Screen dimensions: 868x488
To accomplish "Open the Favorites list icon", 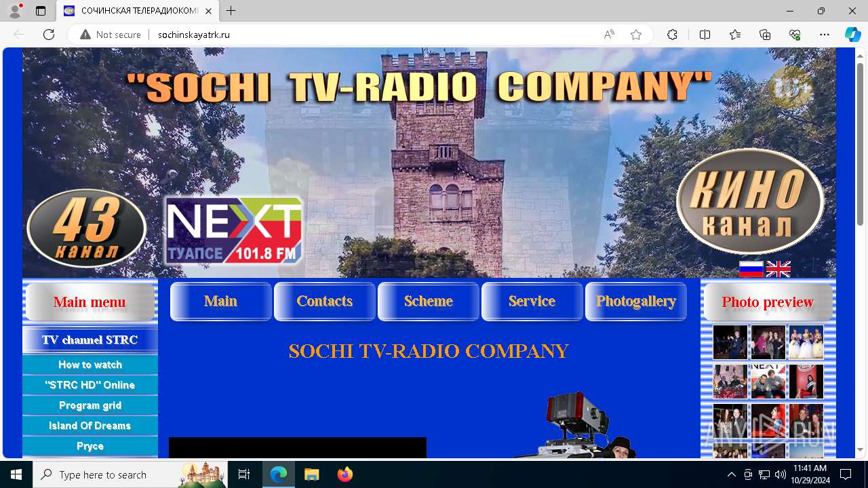I will point(735,35).
